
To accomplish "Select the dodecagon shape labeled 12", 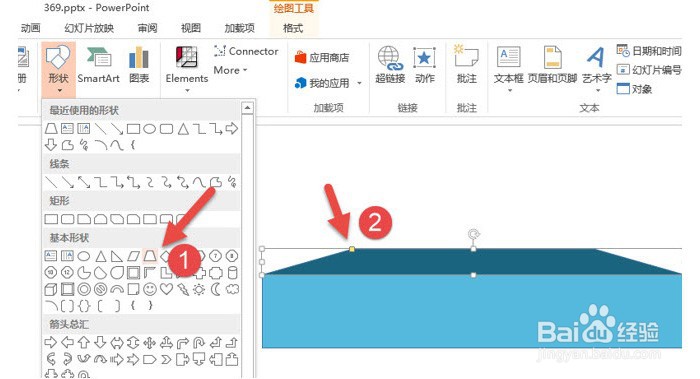I will tap(67, 272).
